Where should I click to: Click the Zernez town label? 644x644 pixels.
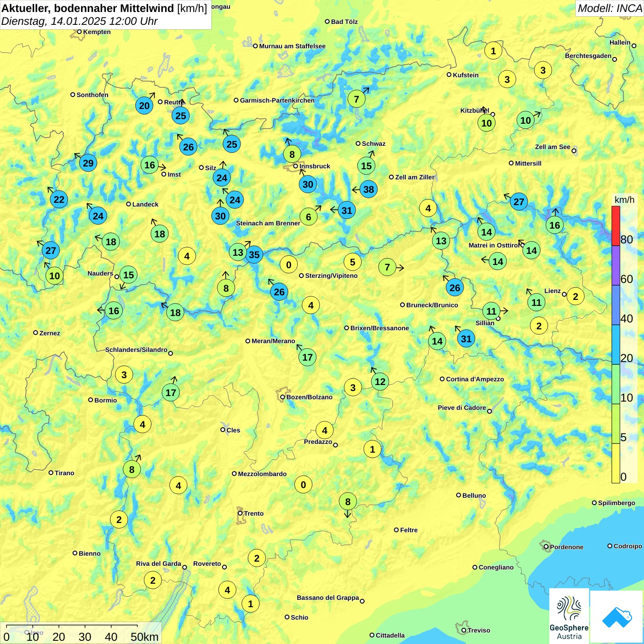[x=50, y=333]
